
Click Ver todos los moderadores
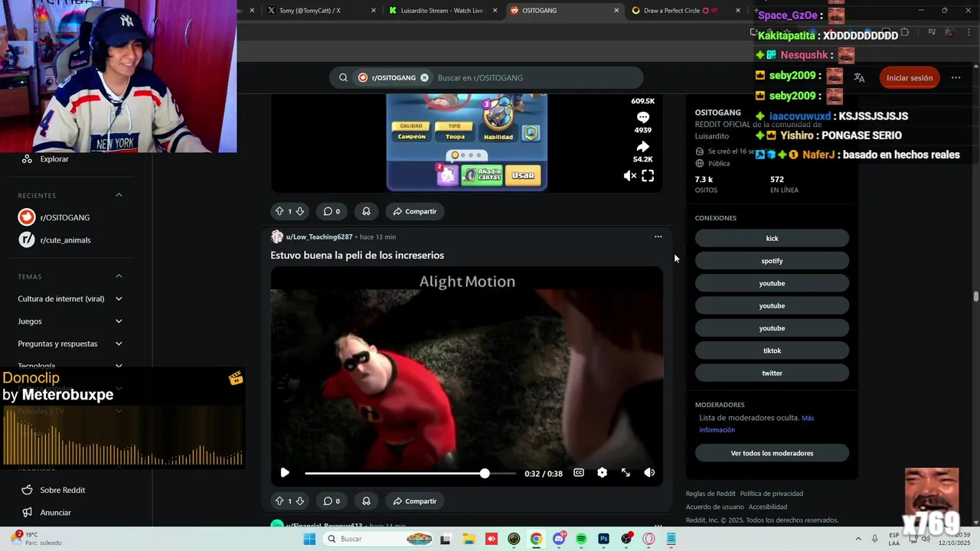coord(772,453)
